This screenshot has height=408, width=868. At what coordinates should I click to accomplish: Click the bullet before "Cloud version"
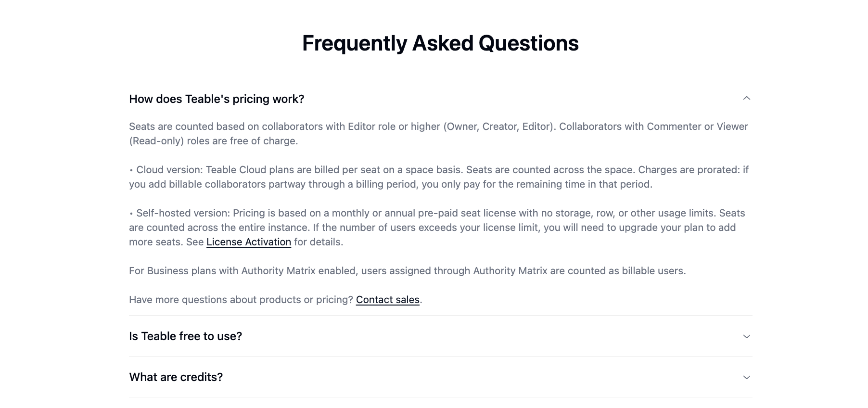point(131,170)
